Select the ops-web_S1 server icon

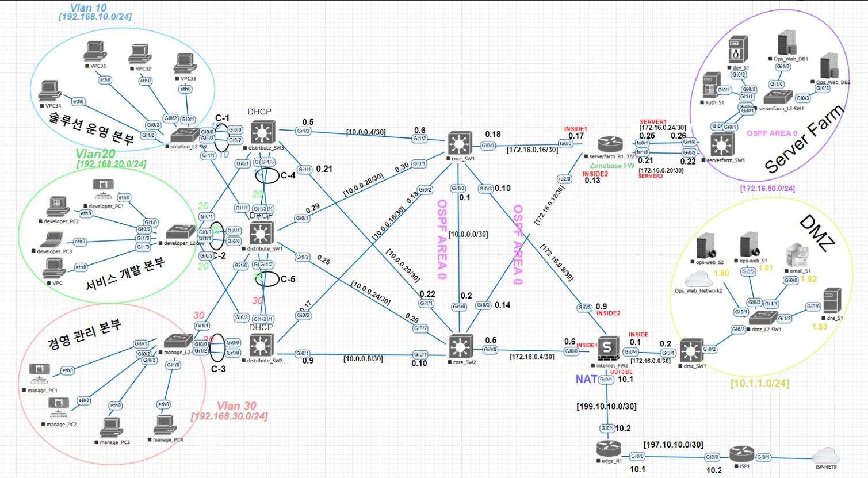750,244
